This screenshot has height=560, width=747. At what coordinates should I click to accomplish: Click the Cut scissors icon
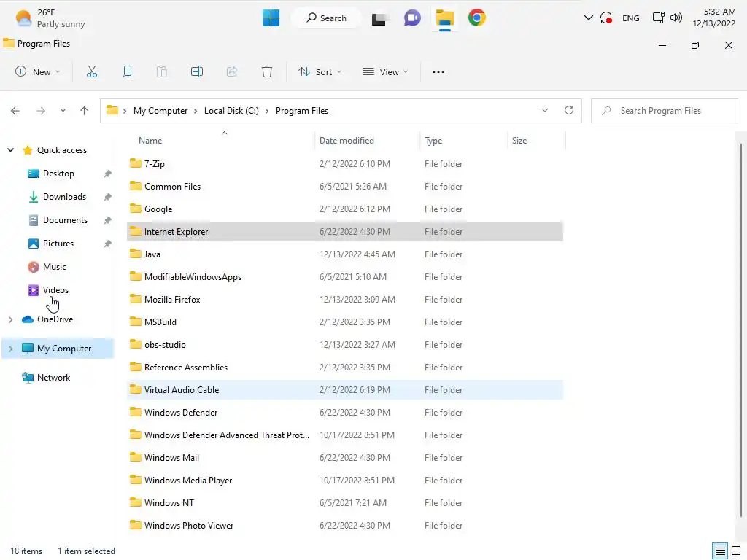[x=91, y=72]
